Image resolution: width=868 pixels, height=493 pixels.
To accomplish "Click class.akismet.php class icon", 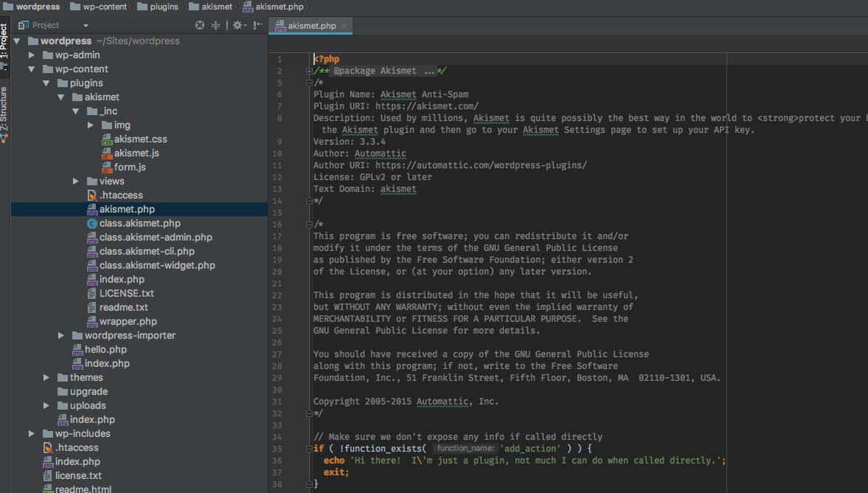I will 92,223.
